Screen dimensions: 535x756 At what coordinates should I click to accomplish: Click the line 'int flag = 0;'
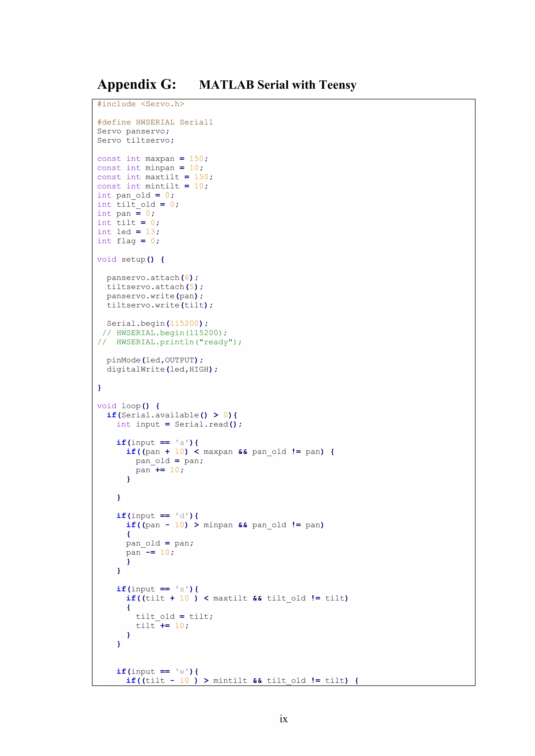tap(129, 241)
